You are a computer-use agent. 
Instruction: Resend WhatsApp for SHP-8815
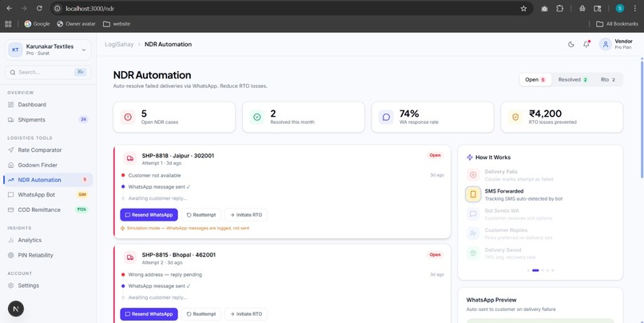click(149, 314)
